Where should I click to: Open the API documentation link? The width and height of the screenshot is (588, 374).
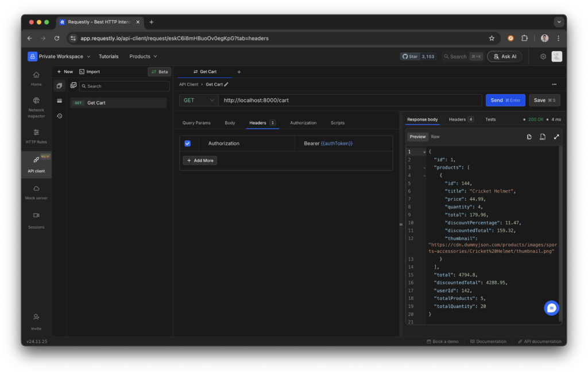pos(539,341)
